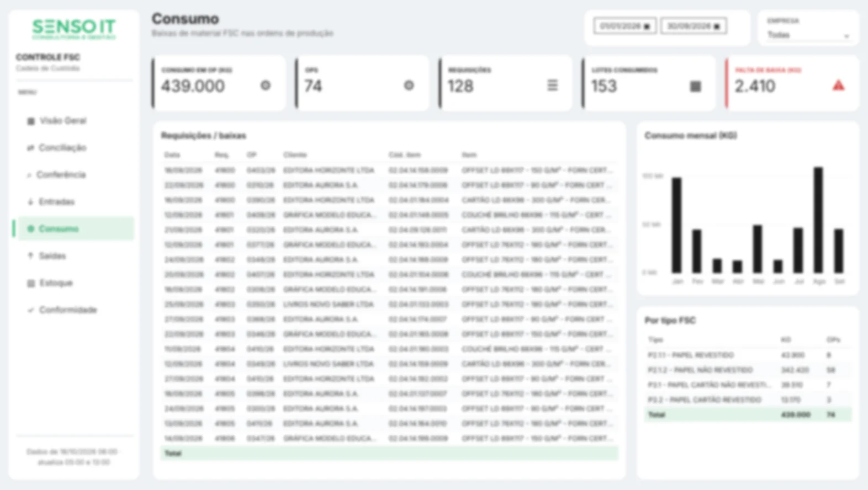Click the Jan bar in Consumo mensal chart
The height and width of the screenshot is (490, 868).
(x=676, y=225)
